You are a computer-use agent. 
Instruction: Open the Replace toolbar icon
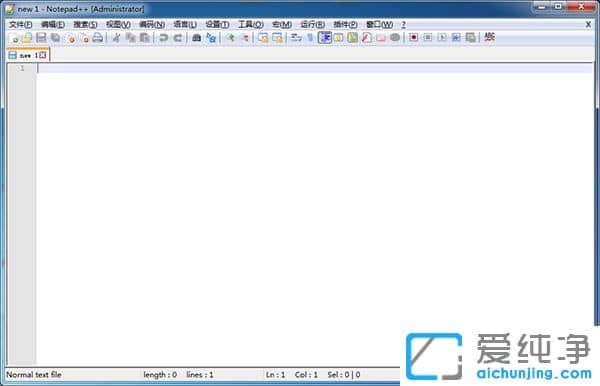pyautogui.click(x=211, y=37)
